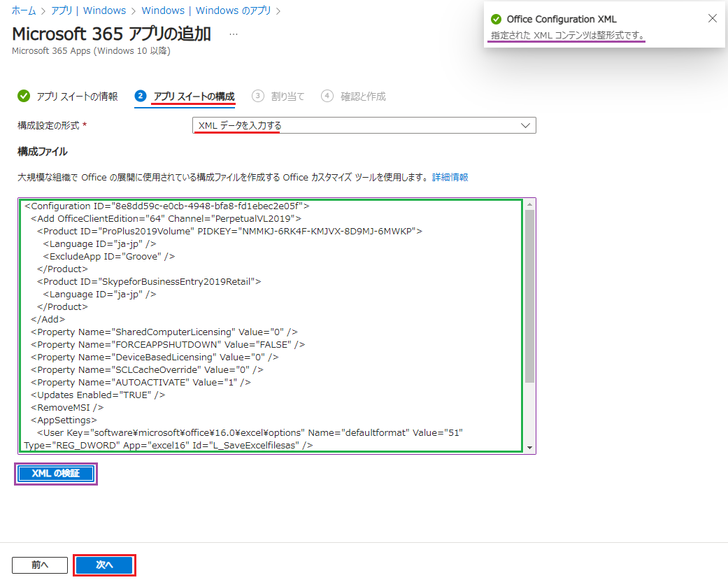The height and width of the screenshot is (580, 728).
Task: Click the step 2 numbered circle indicator
Action: pos(141,96)
